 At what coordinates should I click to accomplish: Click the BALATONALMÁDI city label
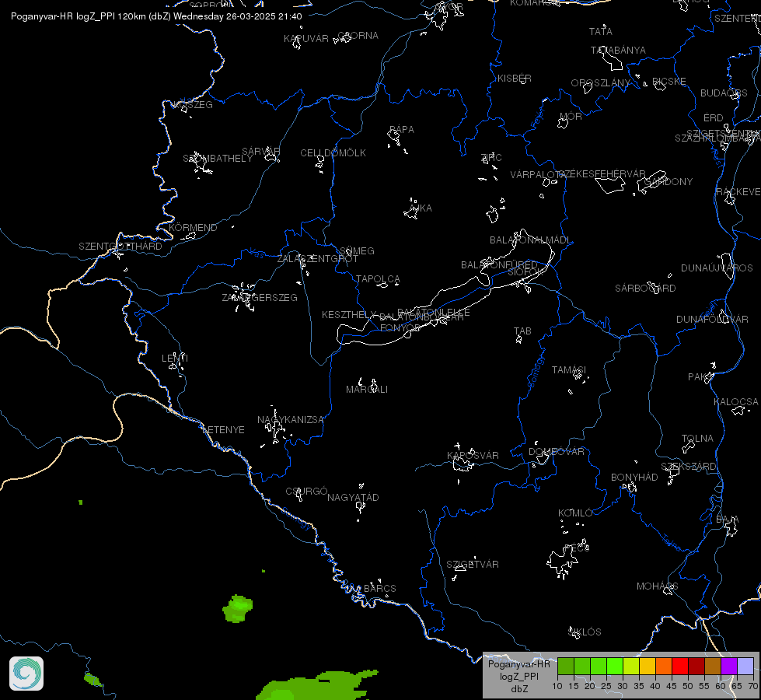(530, 240)
